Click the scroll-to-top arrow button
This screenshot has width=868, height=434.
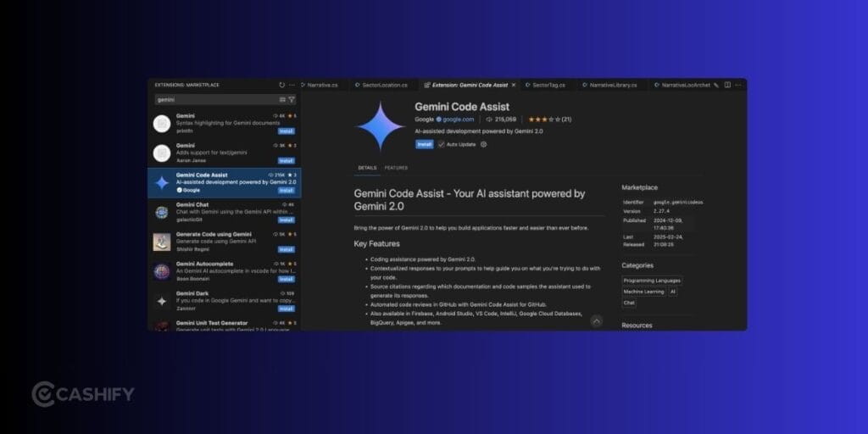(596, 321)
